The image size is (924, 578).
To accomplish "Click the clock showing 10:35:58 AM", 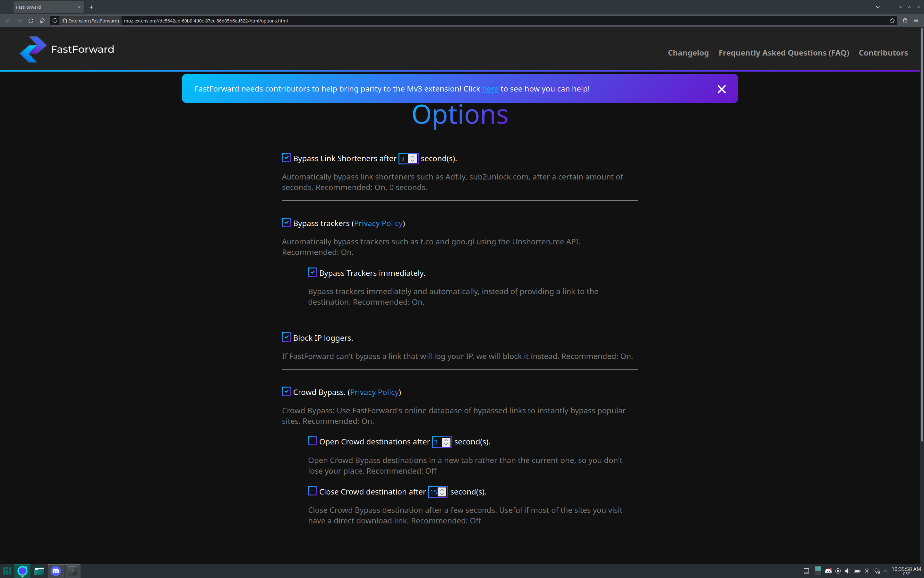I will [x=906, y=571].
